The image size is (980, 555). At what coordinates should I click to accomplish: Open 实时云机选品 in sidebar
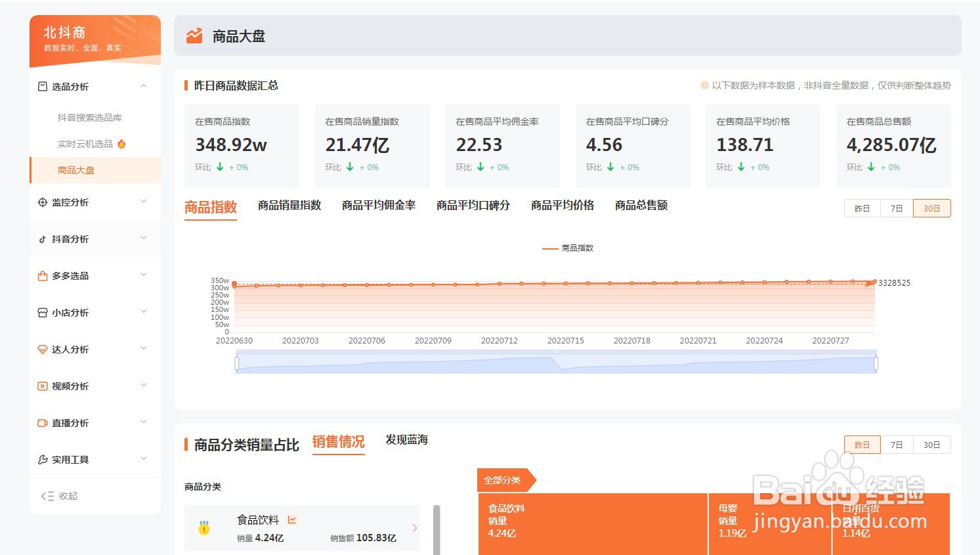click(85, 144)
